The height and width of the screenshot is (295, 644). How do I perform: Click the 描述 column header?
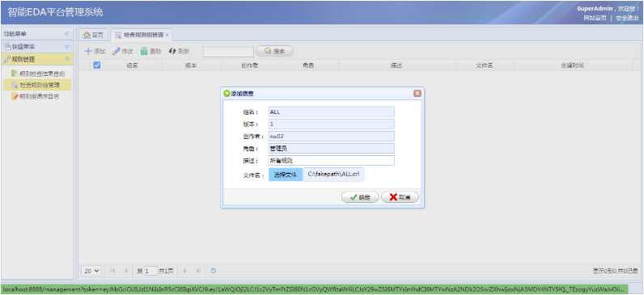[396, 65]
